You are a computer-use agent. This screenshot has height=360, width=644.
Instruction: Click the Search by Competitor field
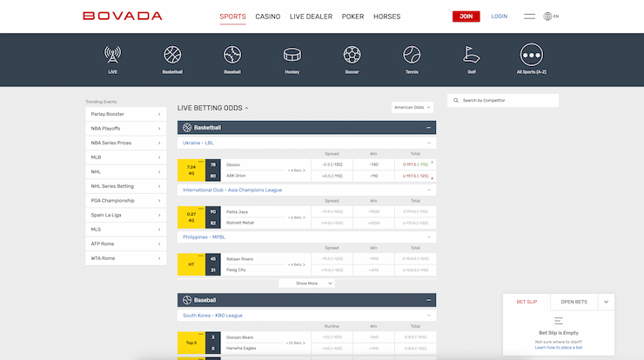[x=503, y=100]
